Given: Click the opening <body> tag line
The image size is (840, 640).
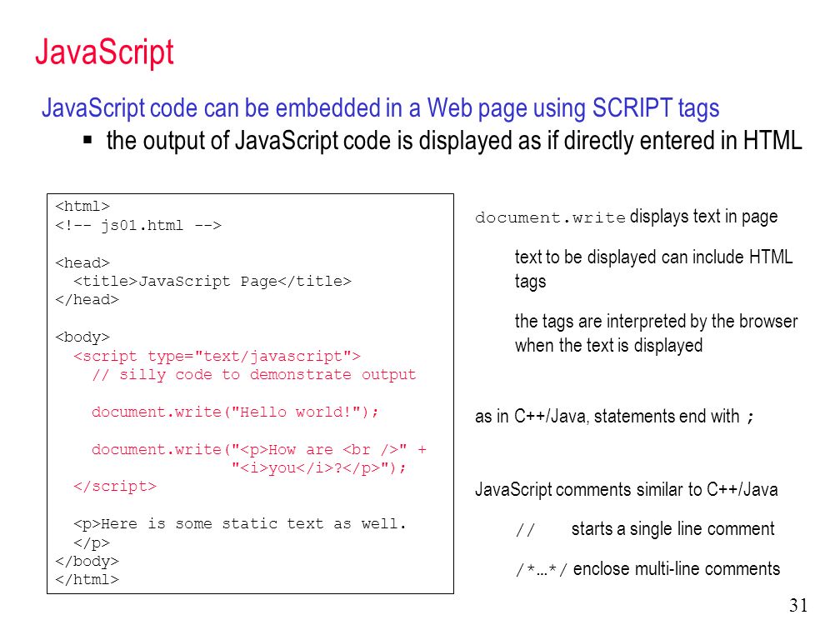Looking at the screenshot, I should pyautogui.click(x=82, y=337).
